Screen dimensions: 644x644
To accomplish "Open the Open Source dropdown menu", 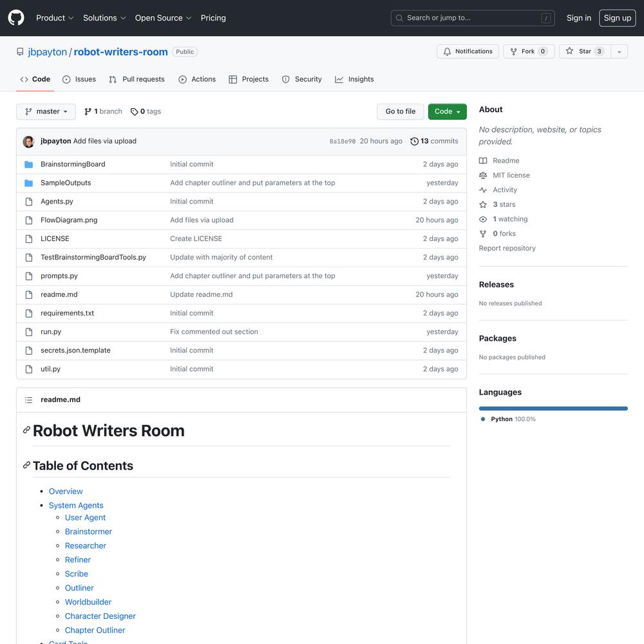I will click(163, 17).
